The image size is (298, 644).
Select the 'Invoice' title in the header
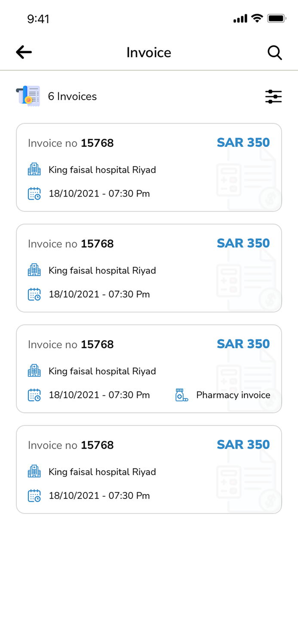point(149,52)
